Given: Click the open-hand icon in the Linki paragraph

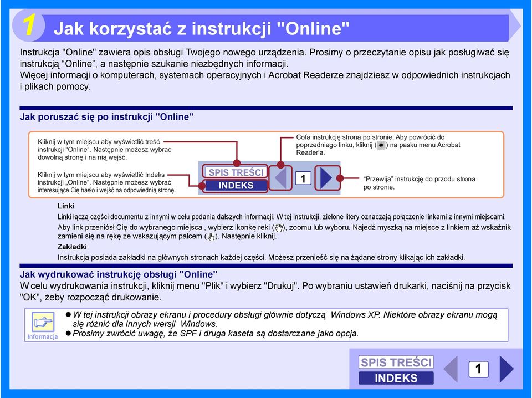Looking at the screenshot, I should [279, 228].
